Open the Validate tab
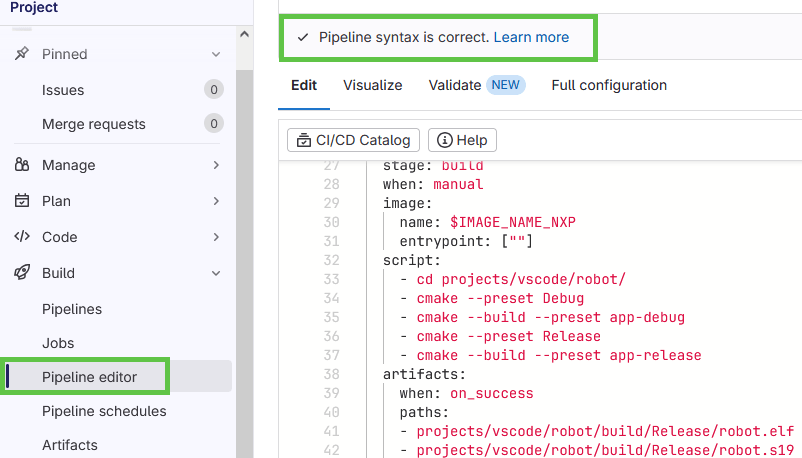 click(455, 85)
